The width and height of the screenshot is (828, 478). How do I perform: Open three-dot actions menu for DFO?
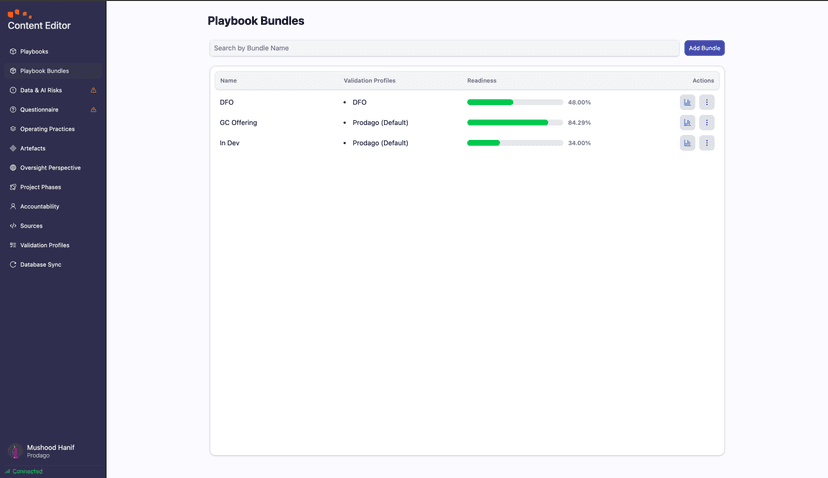707,102
